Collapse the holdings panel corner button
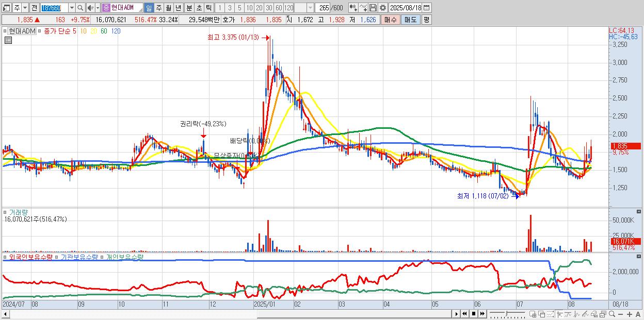This screenshot has height=320, width=644. click(640, 256)
